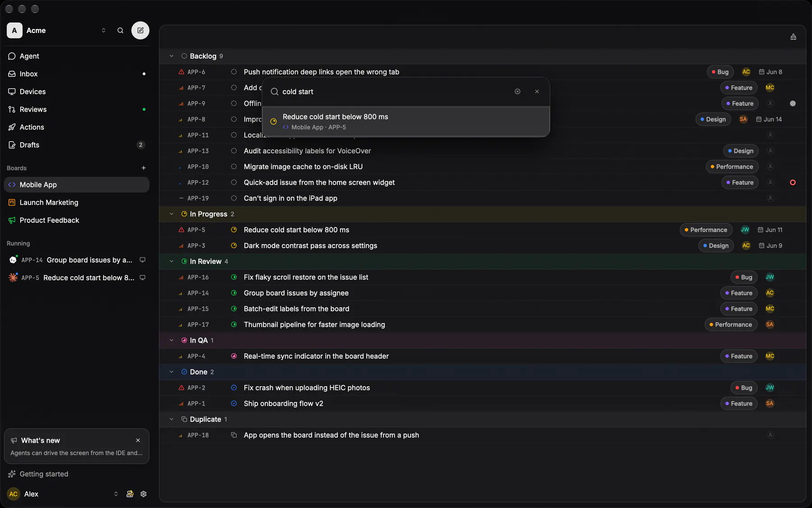Change status icon of APP-1
The width and height of the screenshot is (812, 508).
tap(234, 403)
